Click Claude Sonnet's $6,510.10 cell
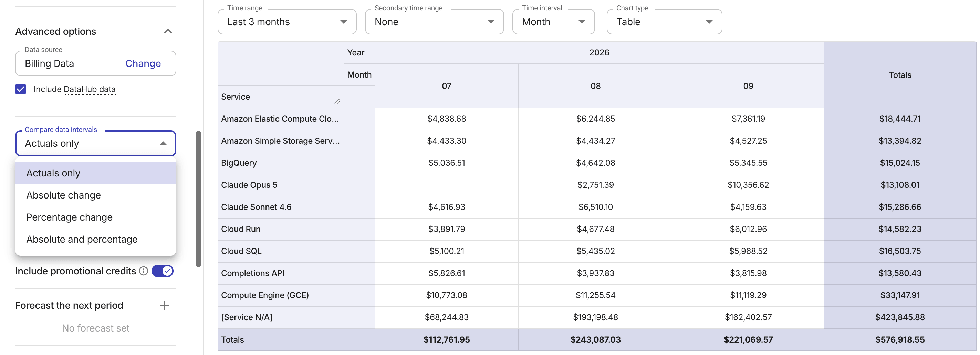This screenshot has height=355, width=980. click(595, 207)
